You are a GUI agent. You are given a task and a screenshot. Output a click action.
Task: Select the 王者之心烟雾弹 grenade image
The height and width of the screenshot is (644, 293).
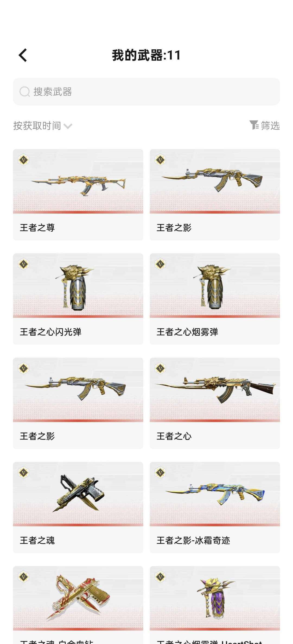tap(215, 286)
